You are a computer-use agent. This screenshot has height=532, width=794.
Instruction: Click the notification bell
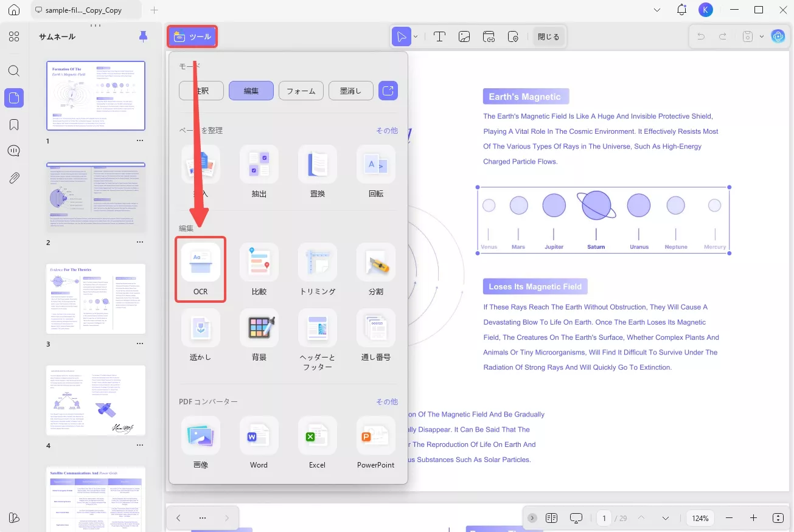click(681, 10)
